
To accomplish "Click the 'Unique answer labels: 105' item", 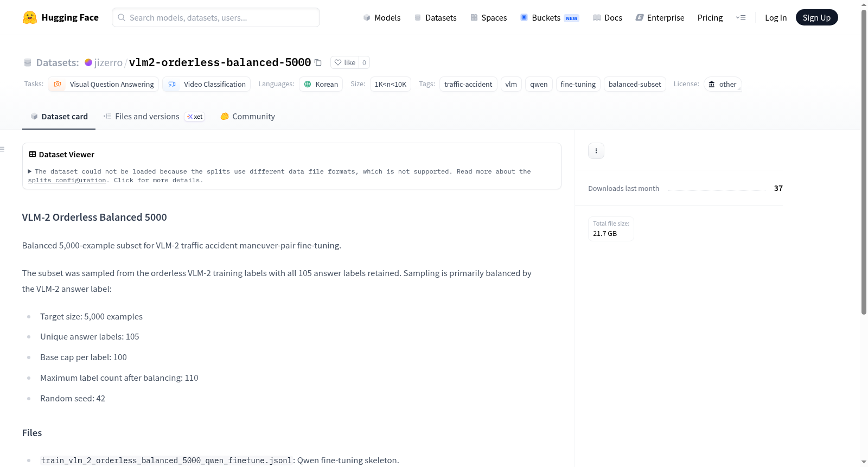I will pyautogui.click(x=90, y=337).
